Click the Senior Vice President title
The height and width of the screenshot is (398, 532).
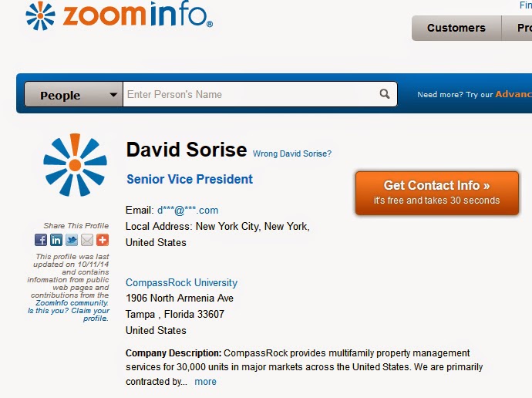pos(190,179)
